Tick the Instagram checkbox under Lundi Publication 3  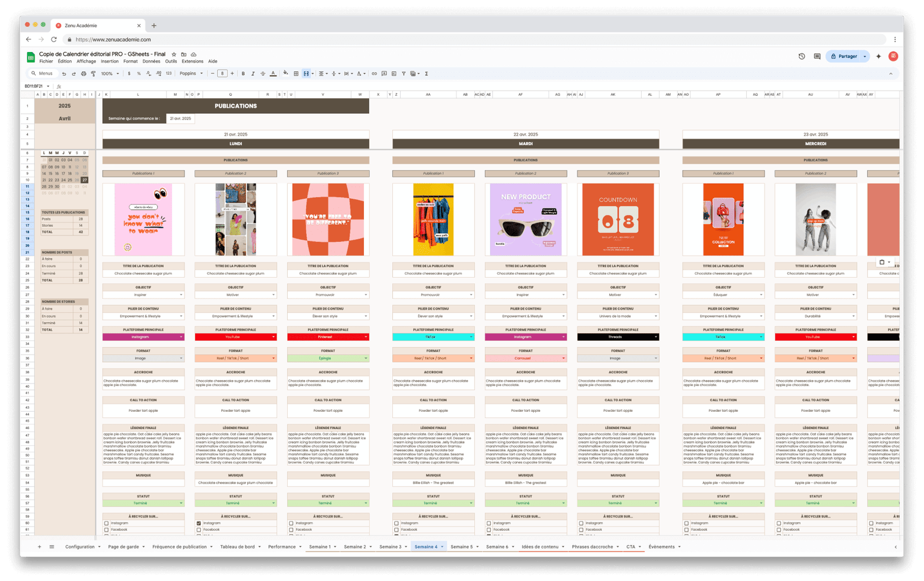(291, 523)
